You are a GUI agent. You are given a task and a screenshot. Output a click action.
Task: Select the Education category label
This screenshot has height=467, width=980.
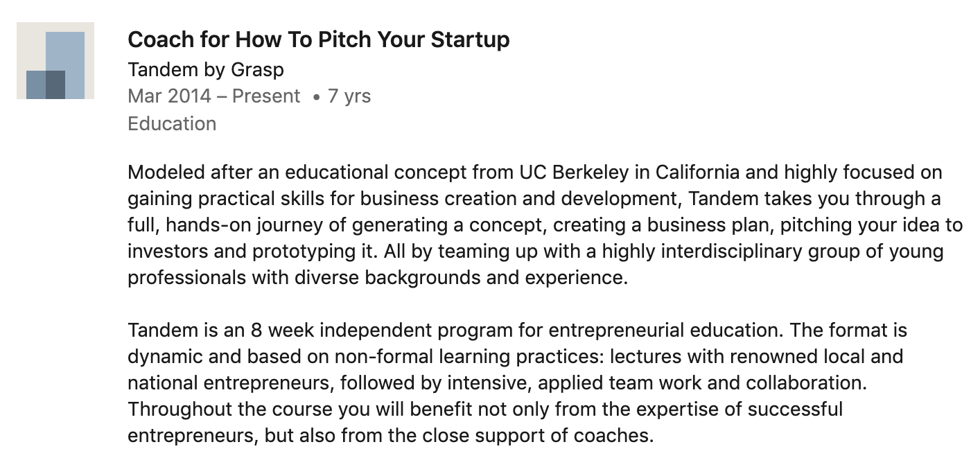tap(172, 123)
